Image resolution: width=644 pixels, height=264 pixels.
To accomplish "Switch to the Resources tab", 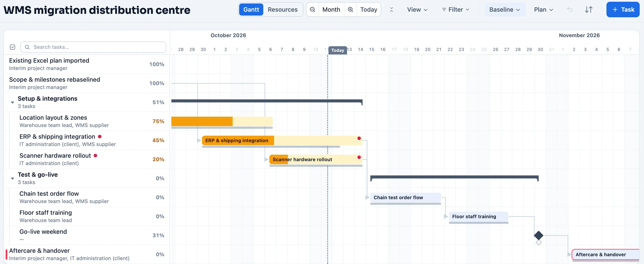I will click(283, 10).
